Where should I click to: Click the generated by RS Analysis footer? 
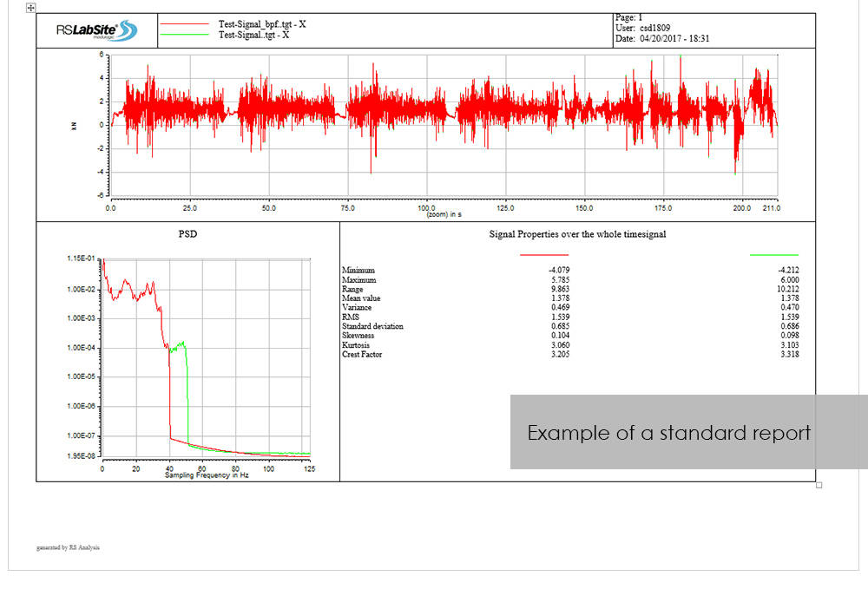pyautogui.click(x=68, y=547)
